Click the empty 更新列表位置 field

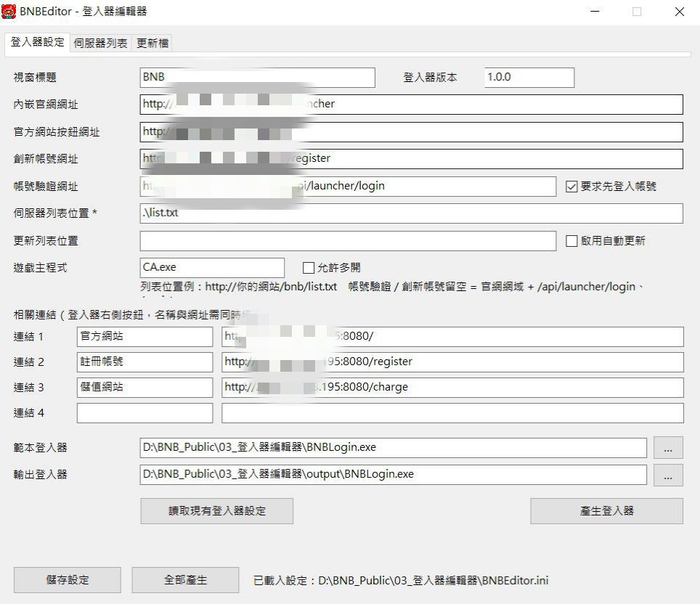click(349, 241)
